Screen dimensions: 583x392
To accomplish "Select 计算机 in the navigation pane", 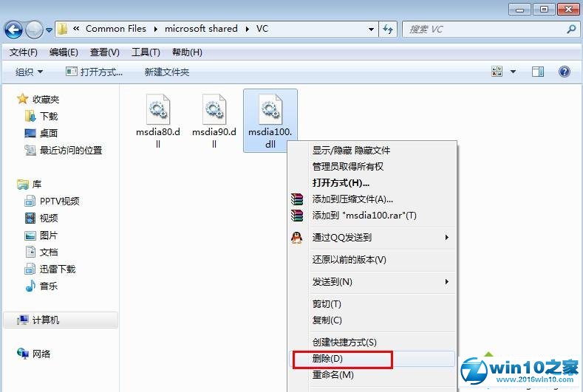I will click(x=45, y=320).
